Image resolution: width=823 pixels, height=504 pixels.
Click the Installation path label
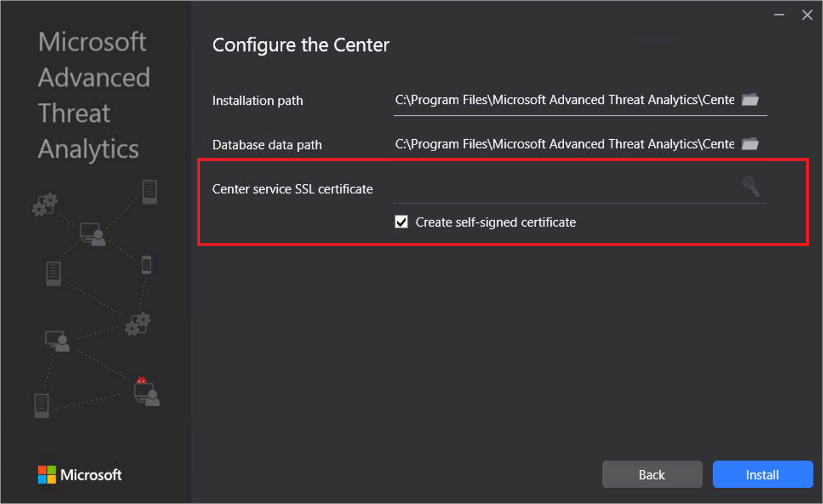(x=258, y=101)
